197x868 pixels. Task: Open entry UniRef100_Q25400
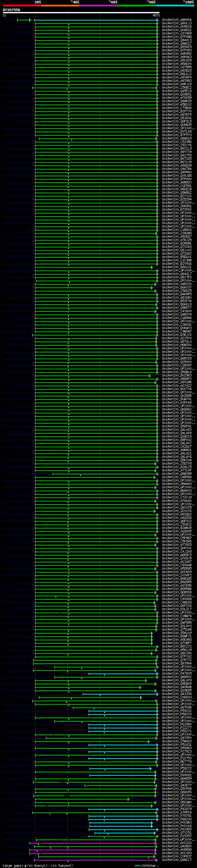pos(176,362)
